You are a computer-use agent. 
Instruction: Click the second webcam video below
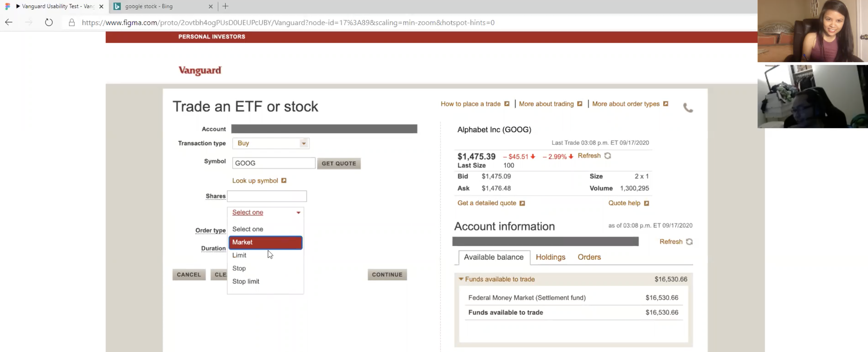click(812, 97)
